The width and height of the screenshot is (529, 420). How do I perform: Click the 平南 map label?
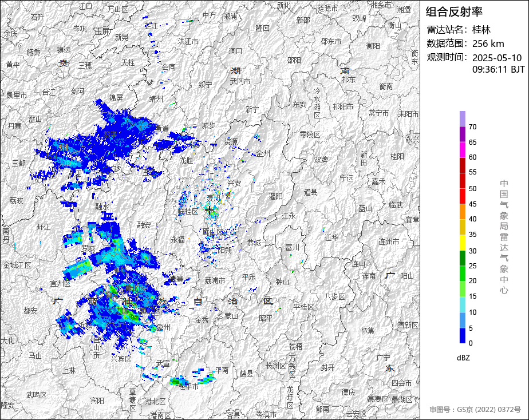pyautogui.click(x=222, y=370)
